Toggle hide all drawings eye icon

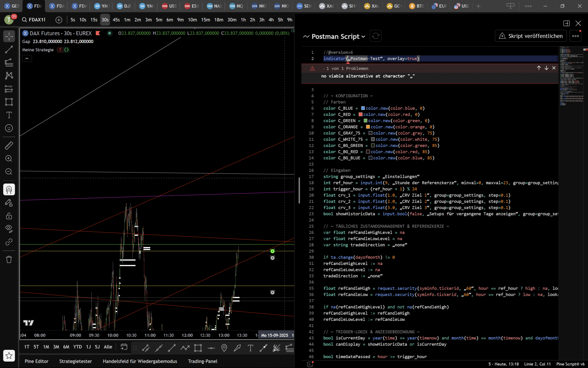[9, 229]
